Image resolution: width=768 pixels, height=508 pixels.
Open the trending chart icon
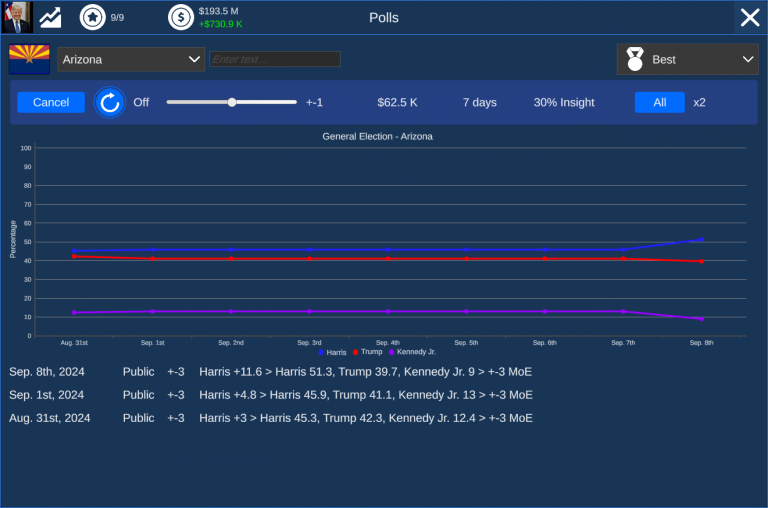[x=50, y=17]
